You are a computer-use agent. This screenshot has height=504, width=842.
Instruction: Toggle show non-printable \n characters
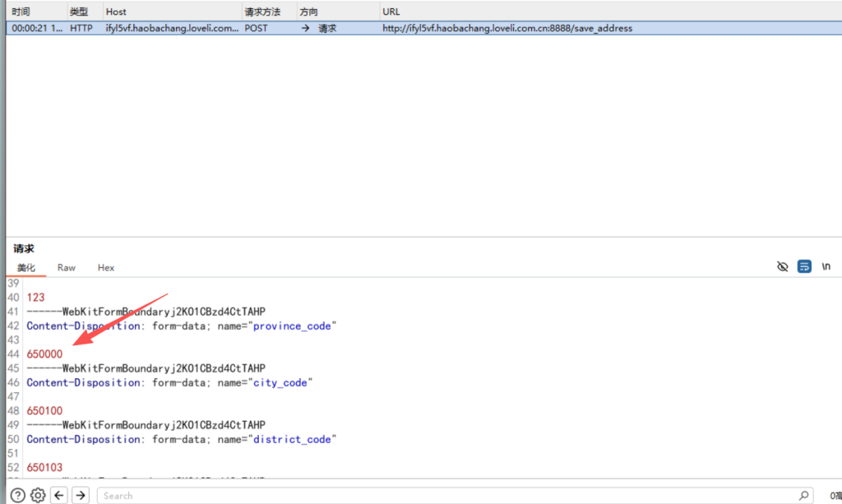[x=826, y=266]
